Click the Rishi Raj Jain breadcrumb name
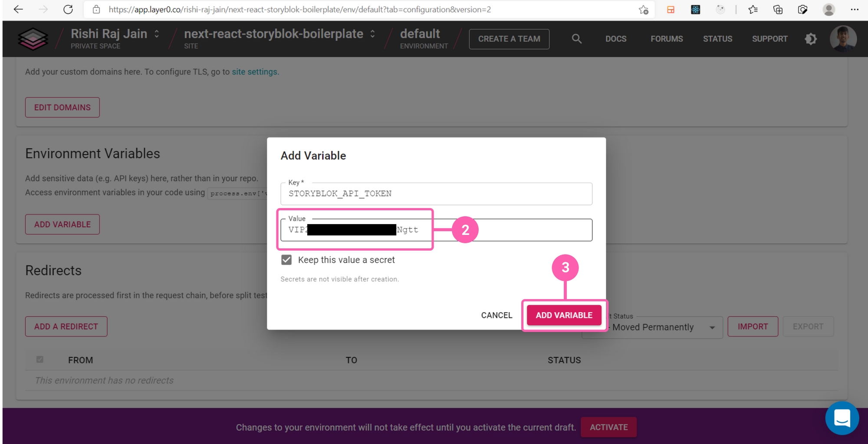This screenshot has width=868, height=444. coord(109,34)
